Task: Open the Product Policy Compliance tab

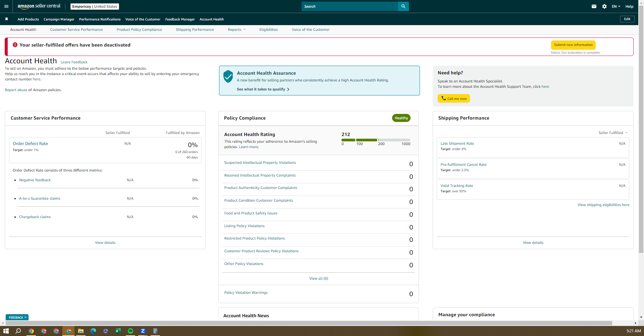Action: click(139, 29)
